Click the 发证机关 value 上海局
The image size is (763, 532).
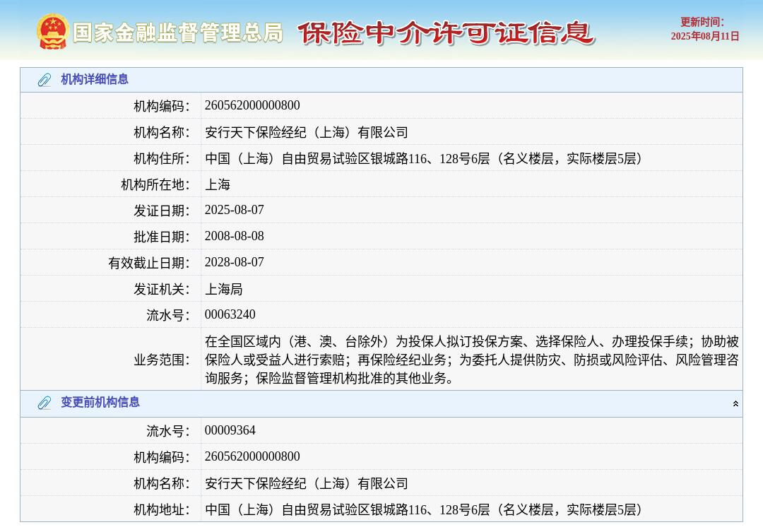tap(224, 289)
